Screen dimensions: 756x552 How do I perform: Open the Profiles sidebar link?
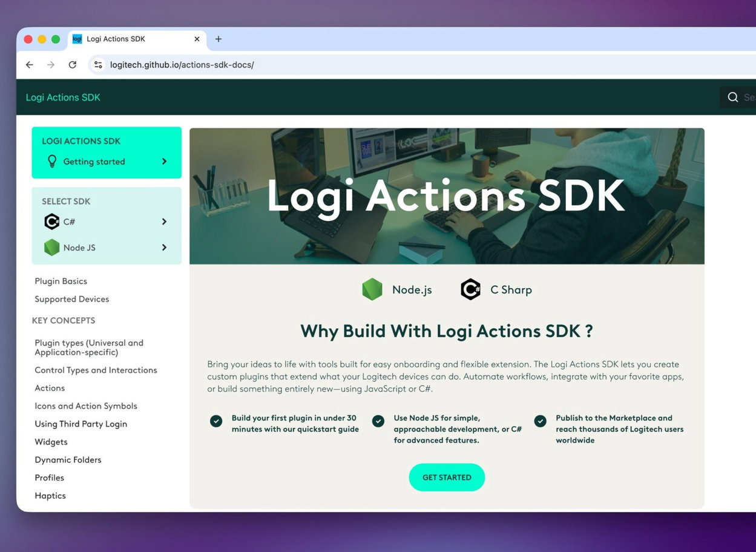point(50,478)
